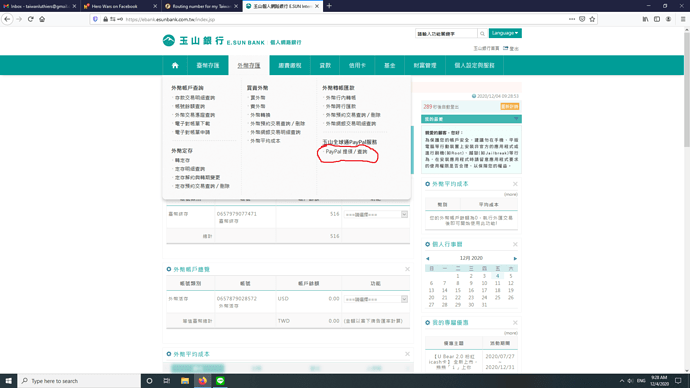Image resolution: width=690 pixels, height=388 pixels.
Task: Open File Explorer from taskbar
Action: click(185, 381)
